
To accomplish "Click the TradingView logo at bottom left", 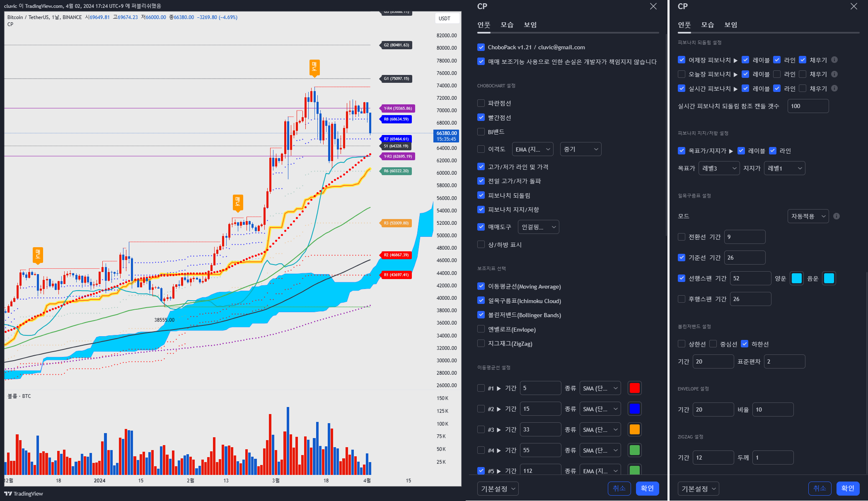I will 24,494.
